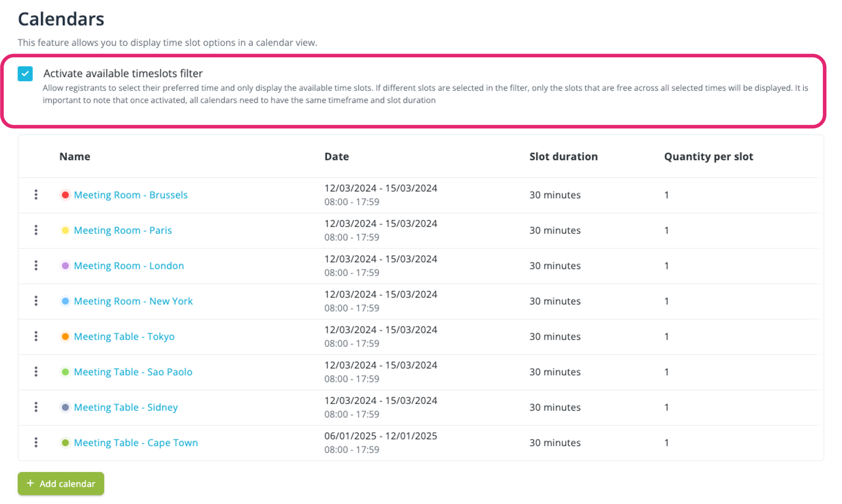842x504 pixels.
Task: Click the light green dot for Sao Paolo
Action: [x=65, y=372]
